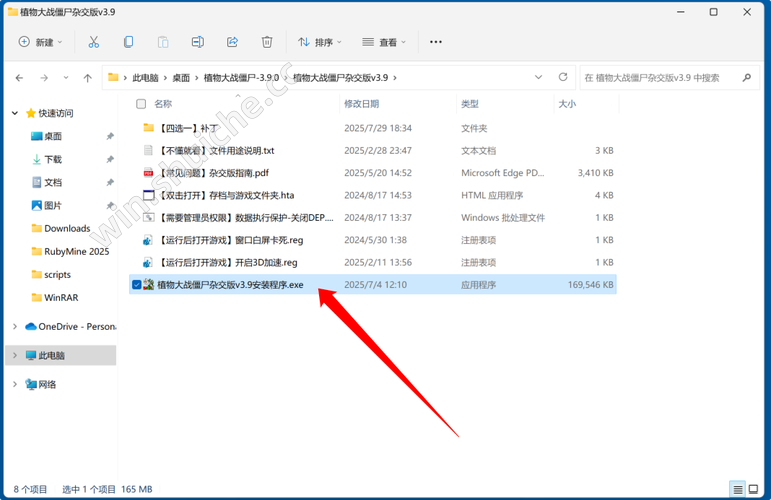Sort by the 名称 column header
The image size is (771, 500).
[x=163, y=104]
